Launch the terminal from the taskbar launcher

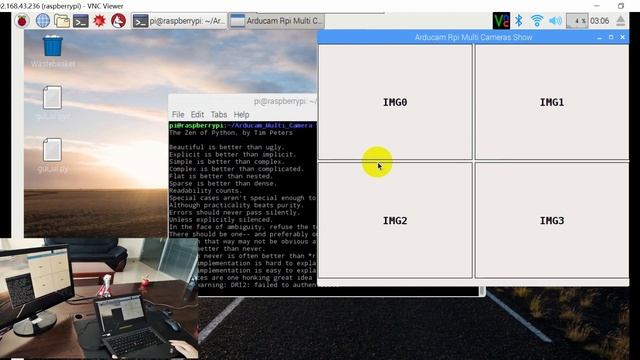coord(80,21)
